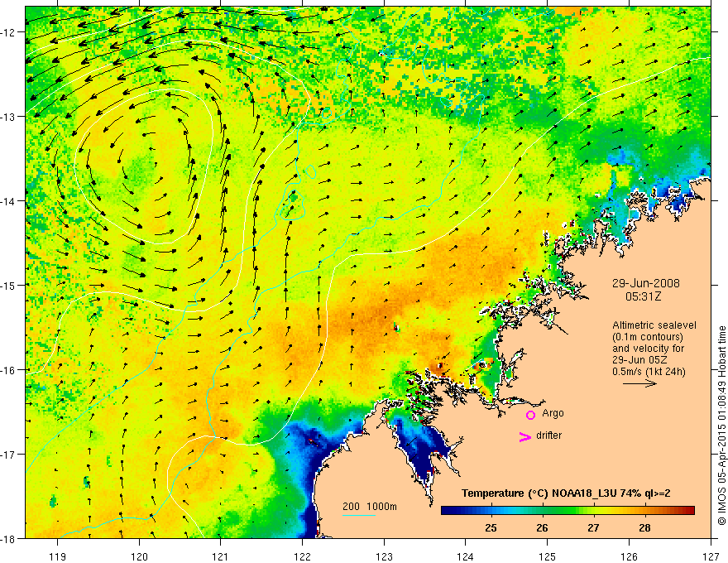Click the magenta drifter legend symbol
Screen dimensions: 728x563
(x=524, y=436)
